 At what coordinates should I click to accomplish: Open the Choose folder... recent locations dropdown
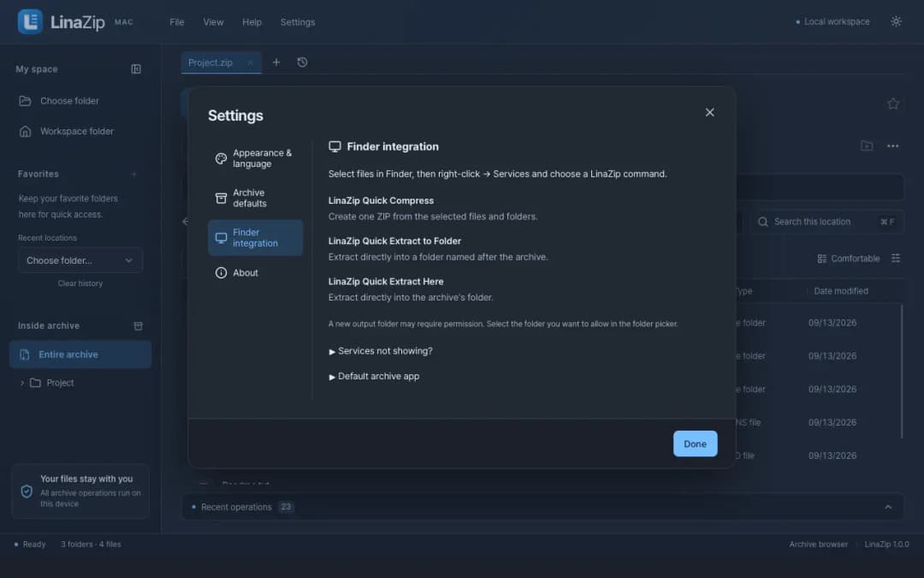[x=80, y=260]
